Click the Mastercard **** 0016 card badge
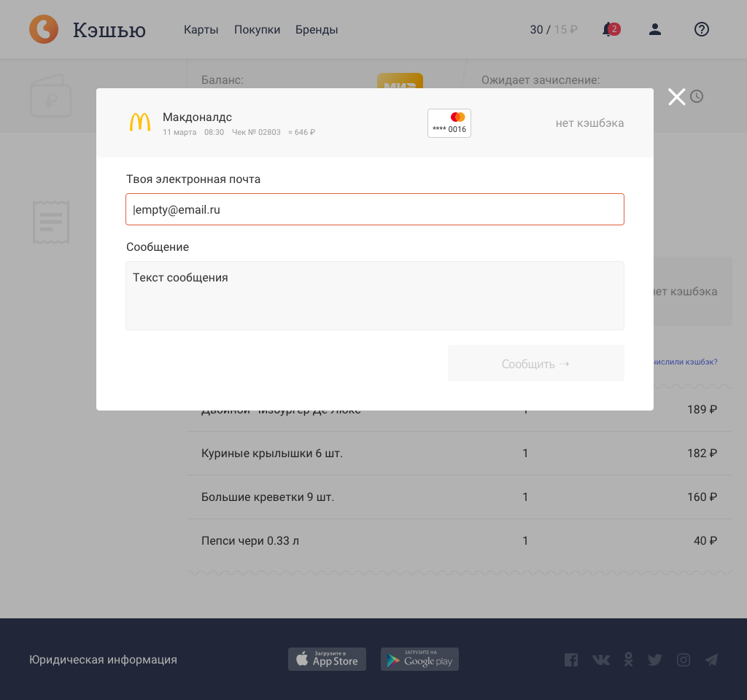The height and width of the screenshot is (700, 747). 449,123
